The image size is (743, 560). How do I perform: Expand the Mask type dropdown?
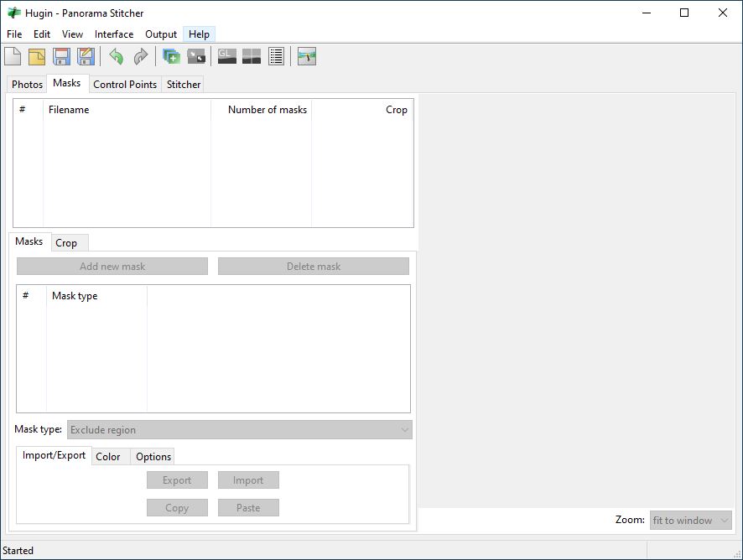pos(239,430)
